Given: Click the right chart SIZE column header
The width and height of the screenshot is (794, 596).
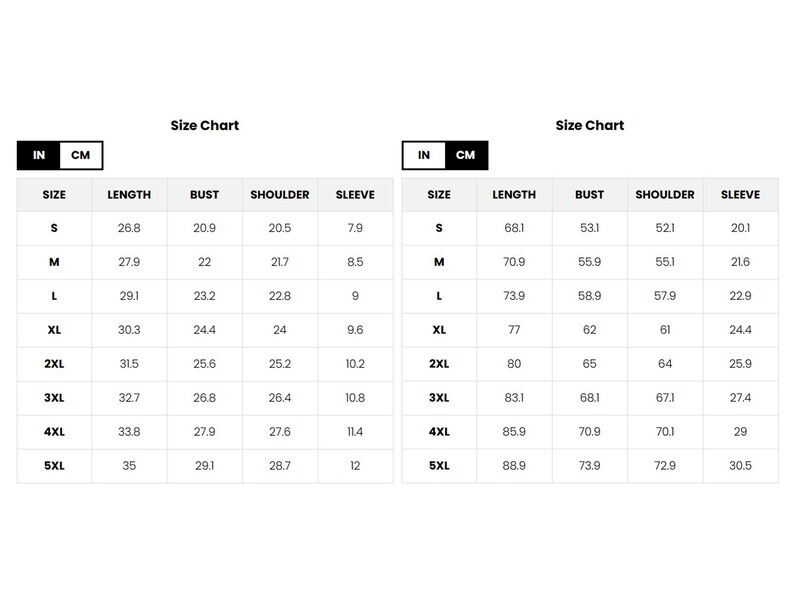Looking at the screenshot, I should (x=439, y=194).
